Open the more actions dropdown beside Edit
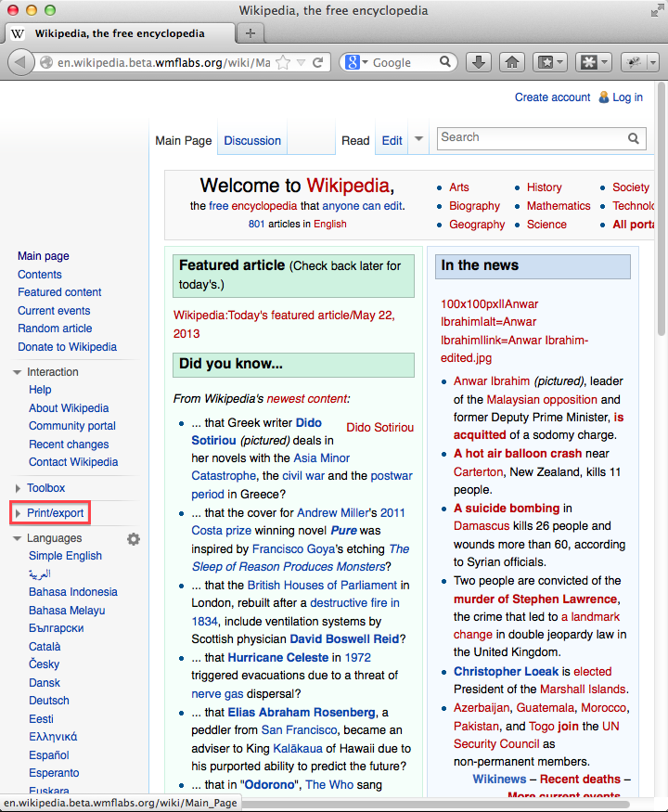The width and height of the screenshot is (668, 812). point(418,140)
